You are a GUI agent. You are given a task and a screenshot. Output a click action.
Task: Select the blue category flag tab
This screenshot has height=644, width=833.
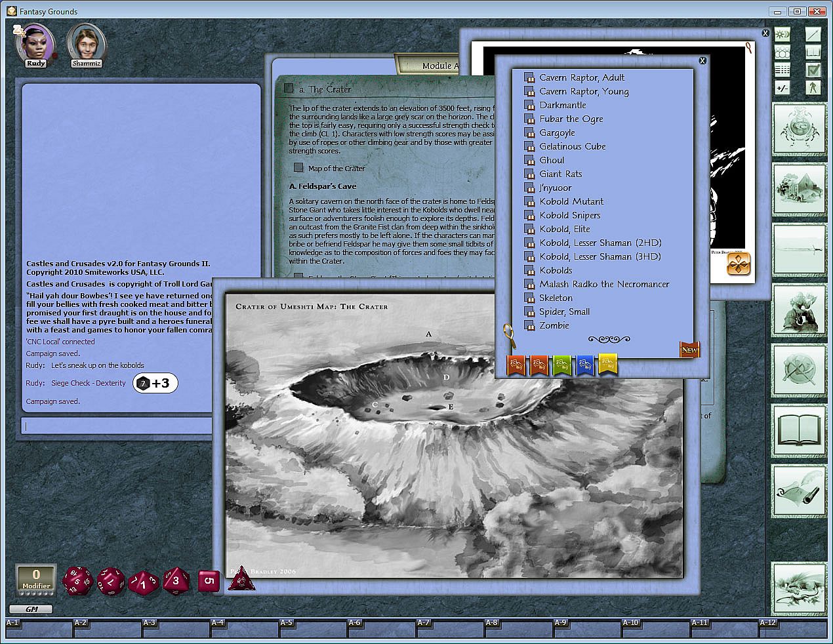[x=585, y=365]
